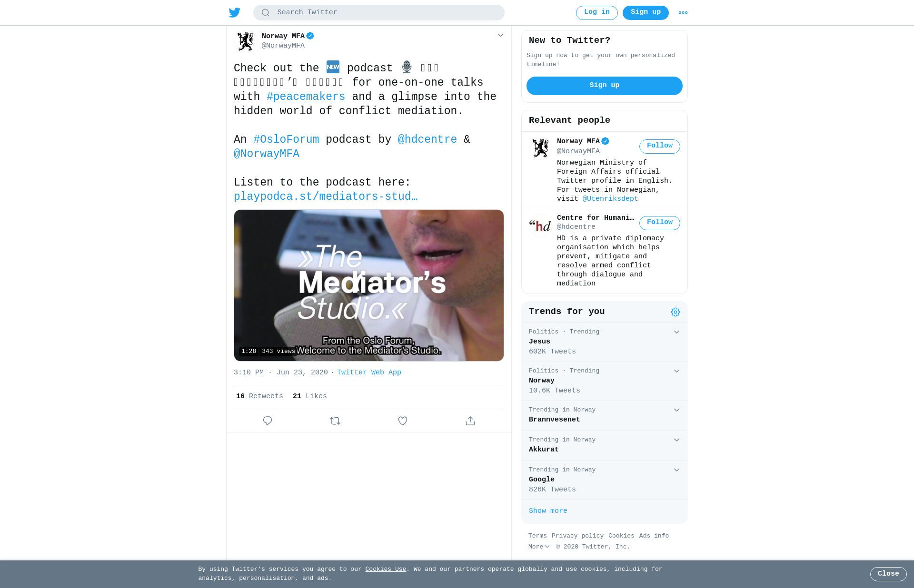Like the tweet with the heart icon
Screen dimensions: 914x588
click(x=403, y=421)
